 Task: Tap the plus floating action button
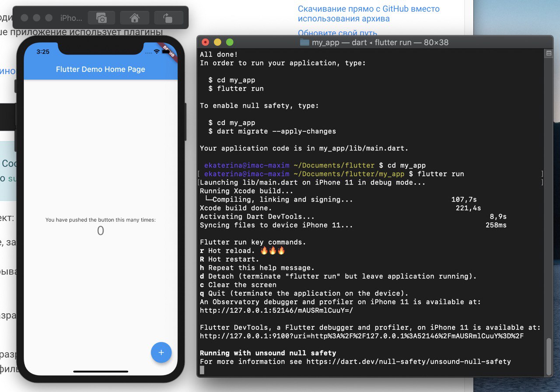pos(161,352)
